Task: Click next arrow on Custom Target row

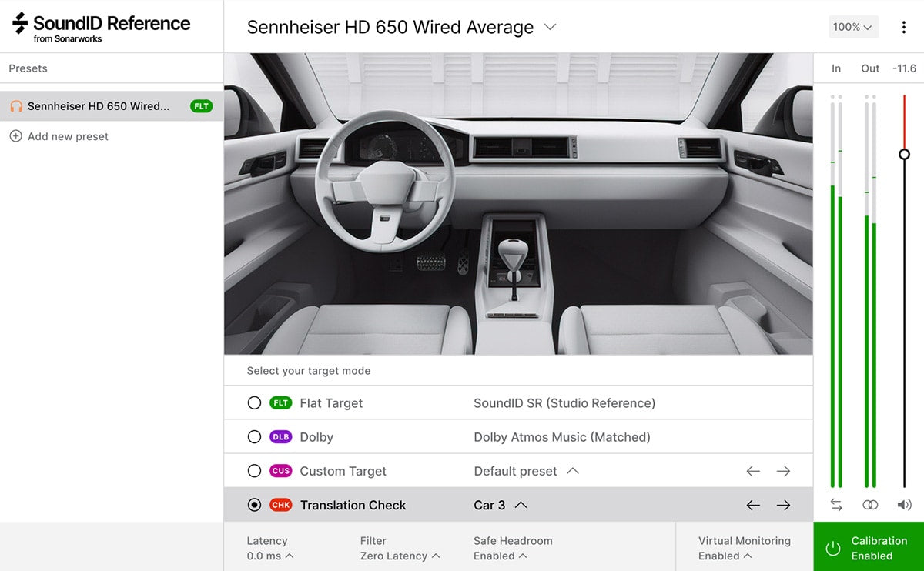Action: point(783,471)
